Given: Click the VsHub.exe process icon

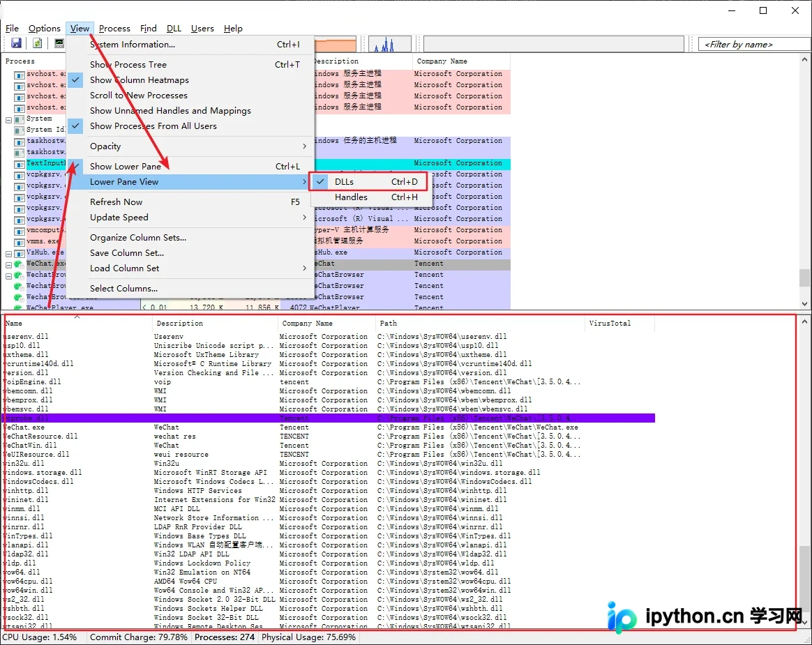Looking at the screenshot, I should point(19,253).
